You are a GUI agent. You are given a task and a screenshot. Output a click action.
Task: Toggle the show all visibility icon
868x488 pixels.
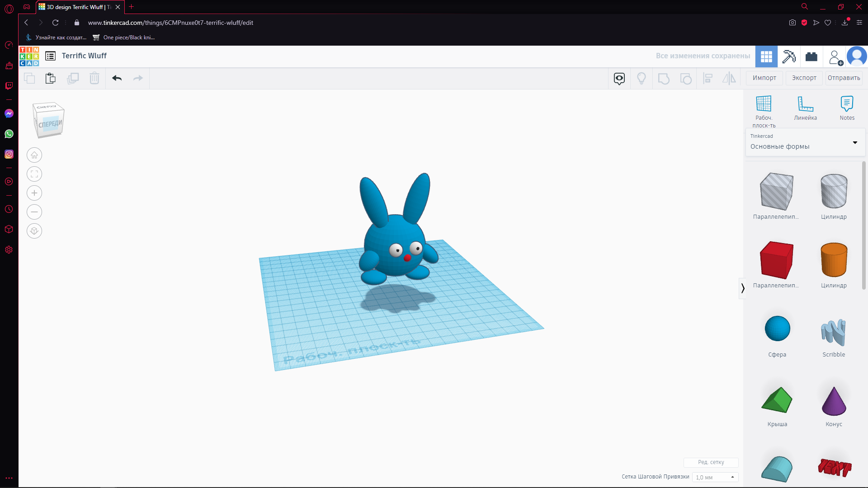pyautogui.click(x=642, y=79)
